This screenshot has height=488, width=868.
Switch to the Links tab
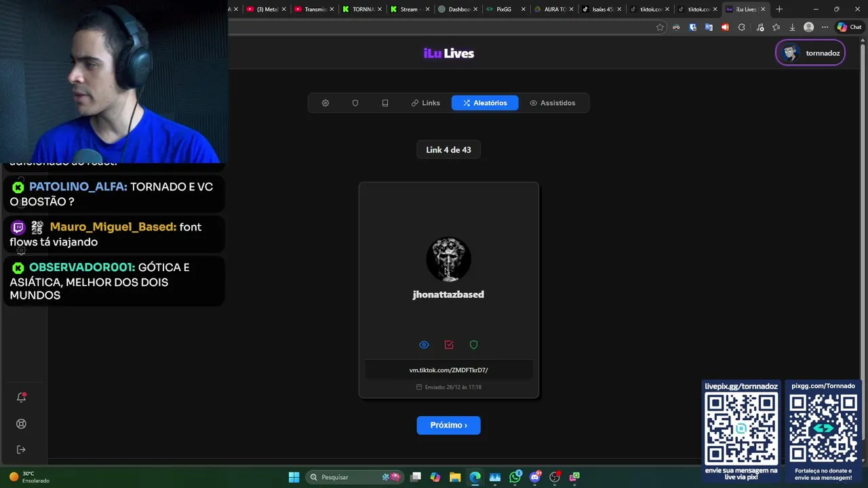[x=426, y=103]
